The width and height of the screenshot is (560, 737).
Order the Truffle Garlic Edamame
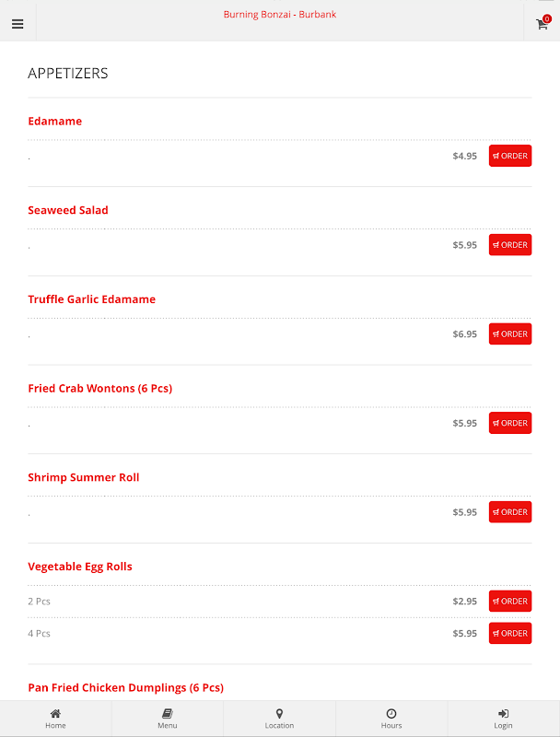point(510,333)
